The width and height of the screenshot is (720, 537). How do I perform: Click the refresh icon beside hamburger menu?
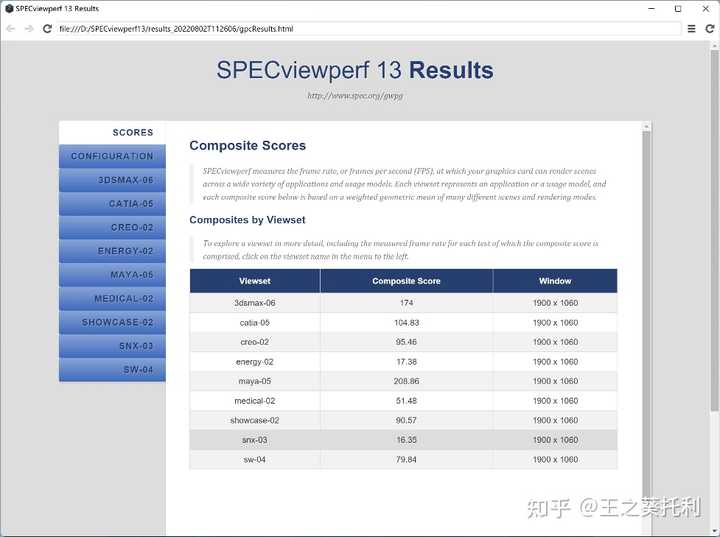point(709,28)
